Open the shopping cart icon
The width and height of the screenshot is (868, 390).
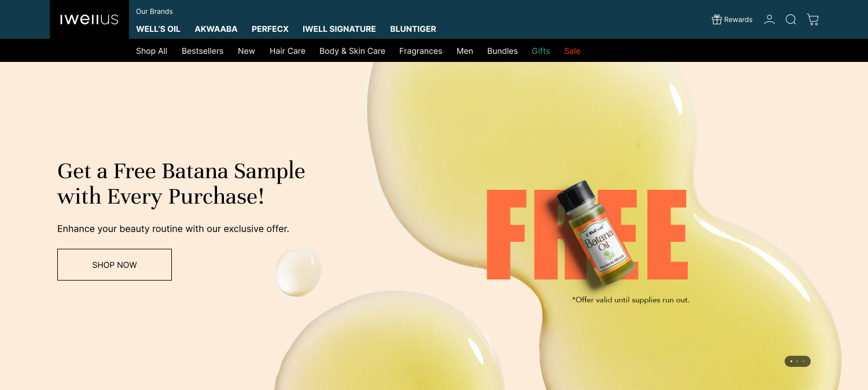(813, 20)
